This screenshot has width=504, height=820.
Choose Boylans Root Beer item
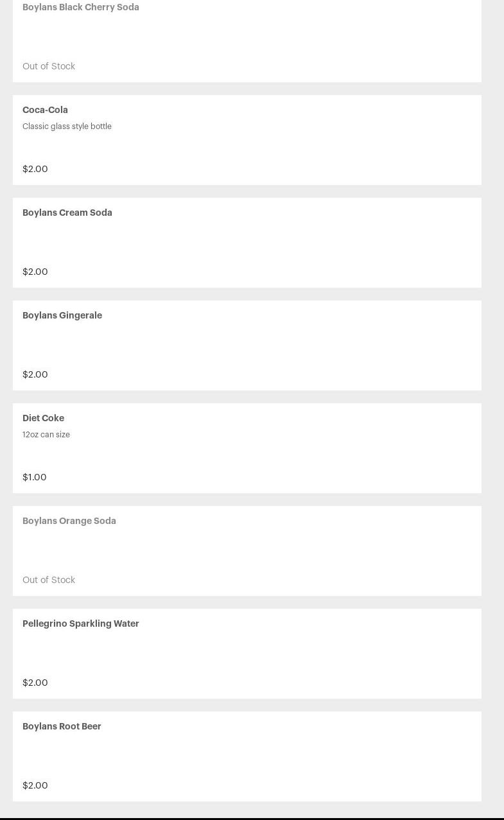(x=62, y=726)
